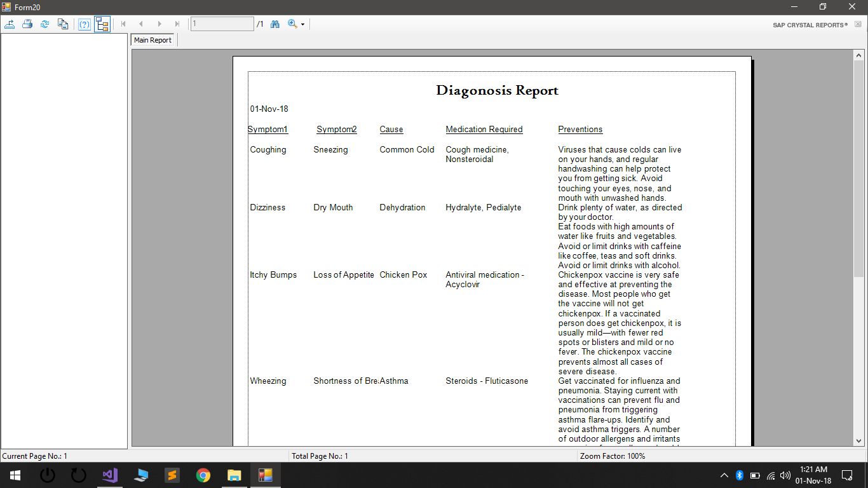The height and width of the screenshot is (488, 868).
Task: Click the Form20 app taskbar icon
Action: coord(266,475)
